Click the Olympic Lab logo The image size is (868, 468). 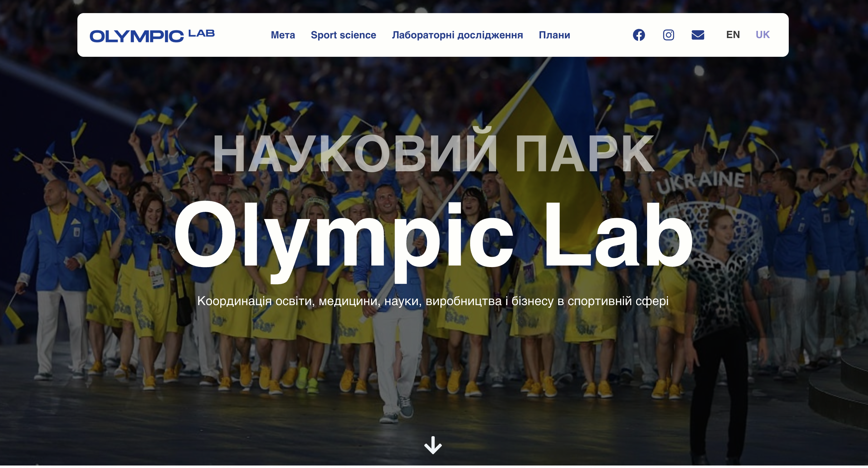152,35
